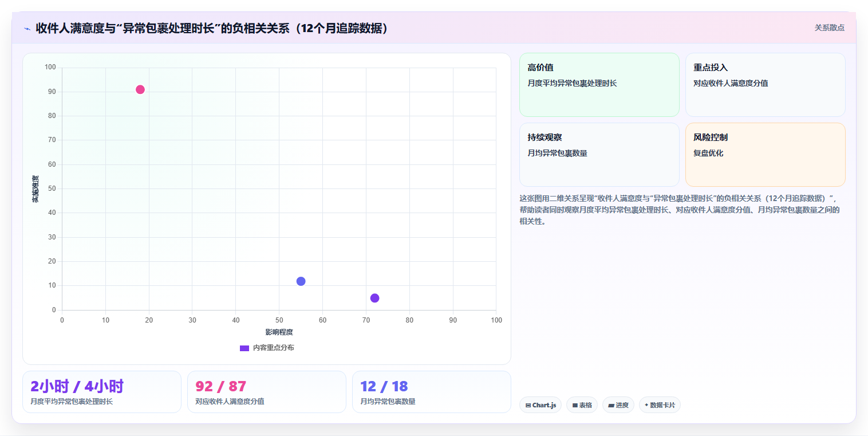The width and height of the screenshot is (868, 436).
Task: Open the 风险控制 quadrant card
Action: [766, 155]
